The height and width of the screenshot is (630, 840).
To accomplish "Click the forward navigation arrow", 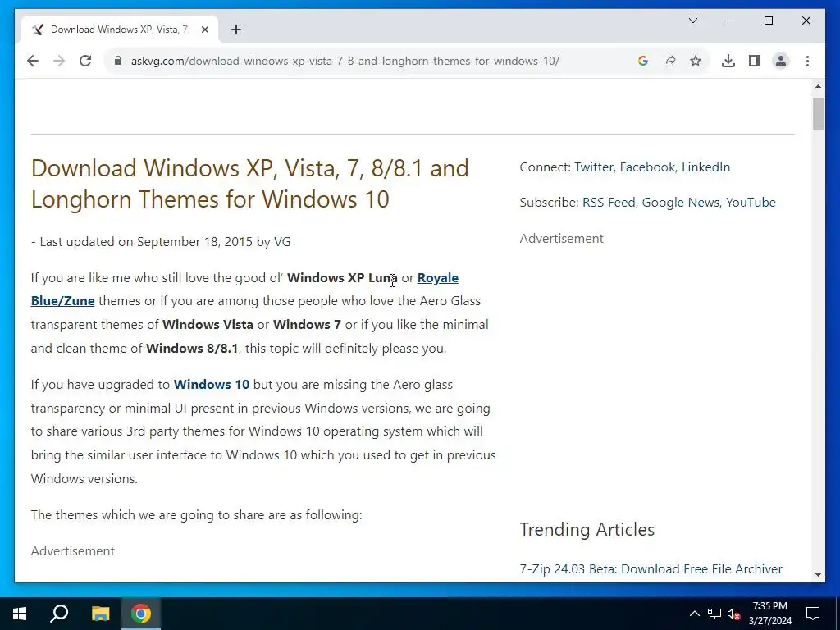I will 59,61.
